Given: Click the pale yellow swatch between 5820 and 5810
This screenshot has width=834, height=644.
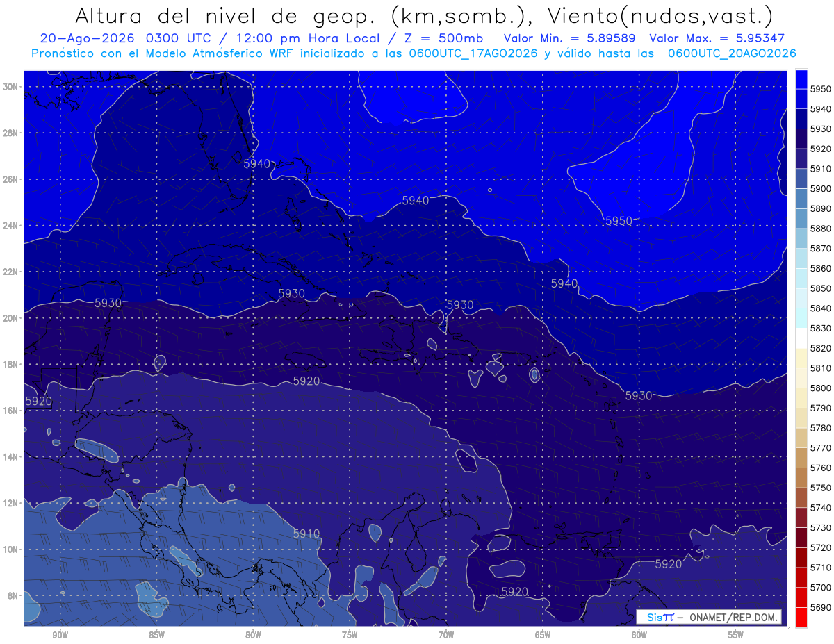Looking at the screenshot, I should coord(801,358).
